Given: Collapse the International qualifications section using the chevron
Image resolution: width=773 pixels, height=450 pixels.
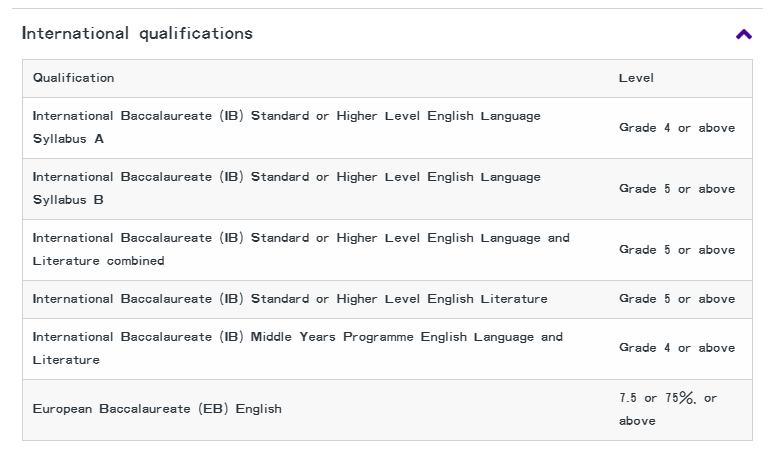Looking at the screenshot, I should point(743,34).
